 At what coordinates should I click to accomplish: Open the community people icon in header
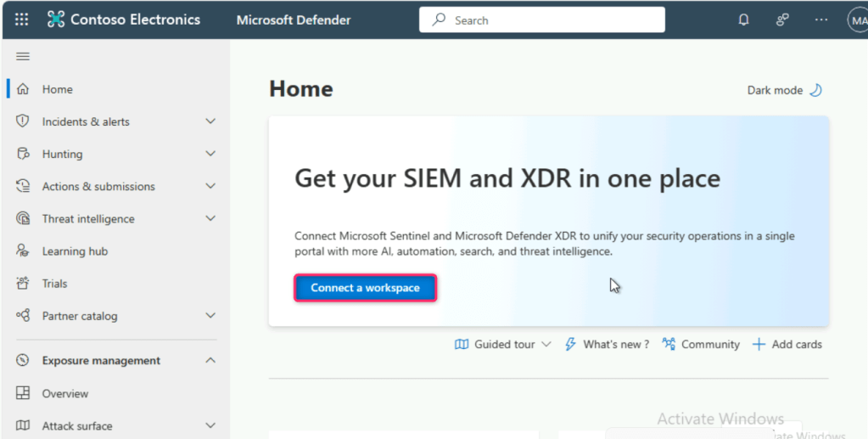click(782, 20)
